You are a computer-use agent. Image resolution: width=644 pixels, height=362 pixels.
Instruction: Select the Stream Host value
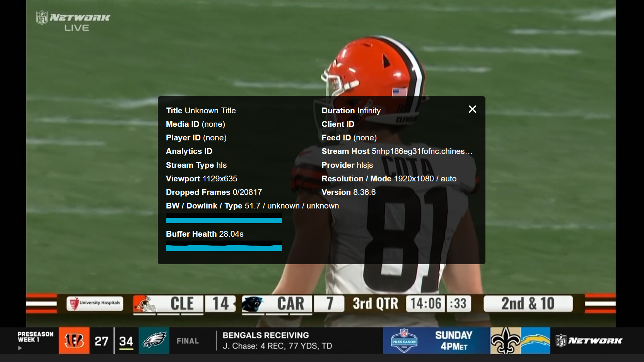point(422,151)
